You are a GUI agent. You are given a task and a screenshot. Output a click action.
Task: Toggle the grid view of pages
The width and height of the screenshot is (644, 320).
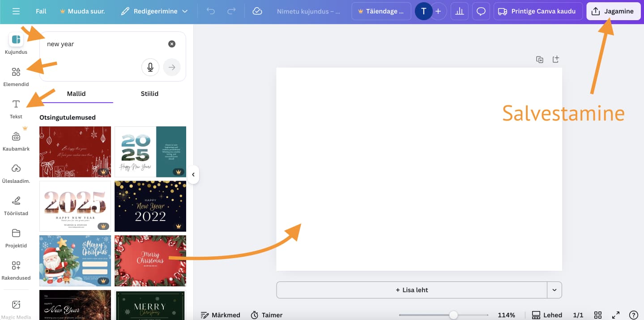(x=597, y=315)
